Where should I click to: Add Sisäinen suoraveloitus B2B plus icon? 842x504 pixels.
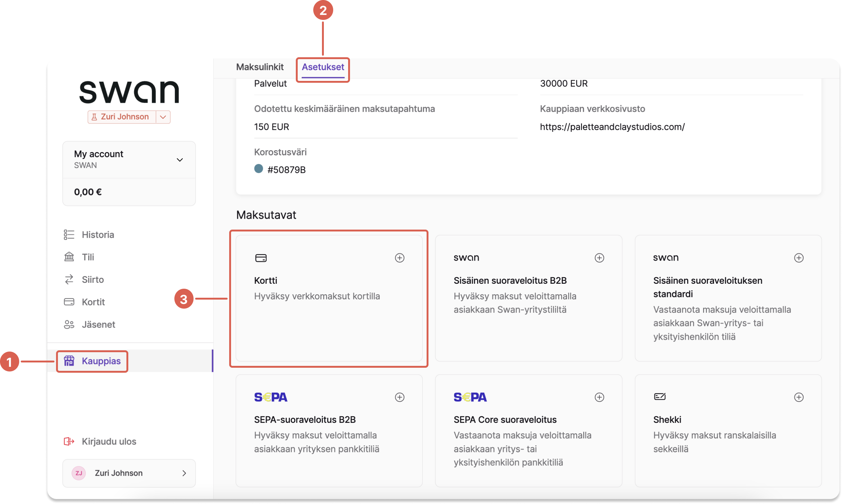tap(599, 258)
